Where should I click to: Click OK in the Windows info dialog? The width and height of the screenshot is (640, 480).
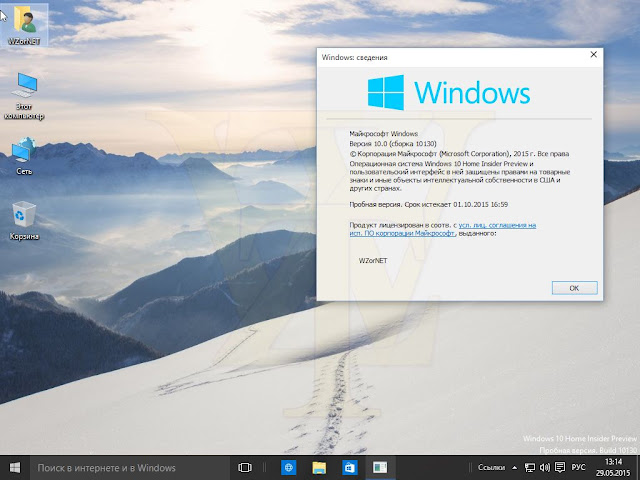(x=574, y=288)
